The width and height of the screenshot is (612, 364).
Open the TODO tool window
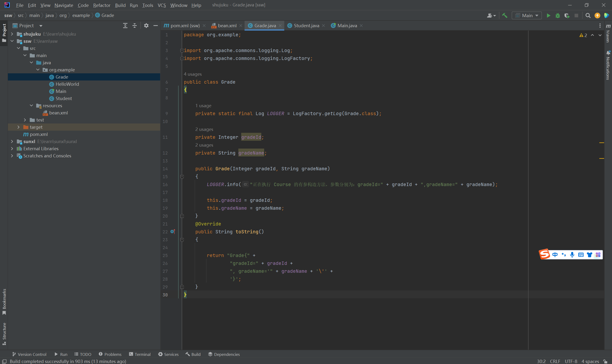[83, 354]
